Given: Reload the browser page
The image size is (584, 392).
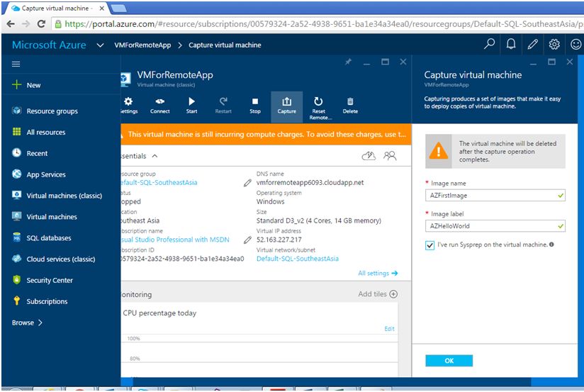Looking at the screenshot, I should (41, 24).
